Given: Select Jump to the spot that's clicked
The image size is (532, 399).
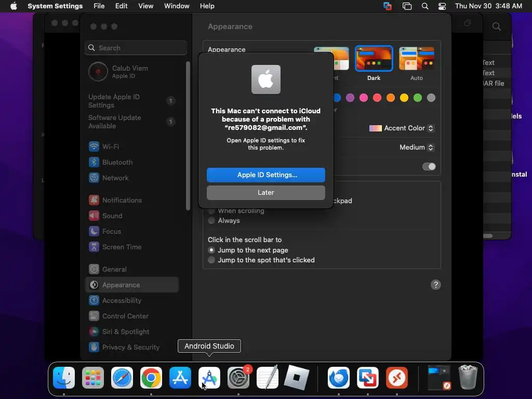Looking at the screenshot, I should 211,260.
